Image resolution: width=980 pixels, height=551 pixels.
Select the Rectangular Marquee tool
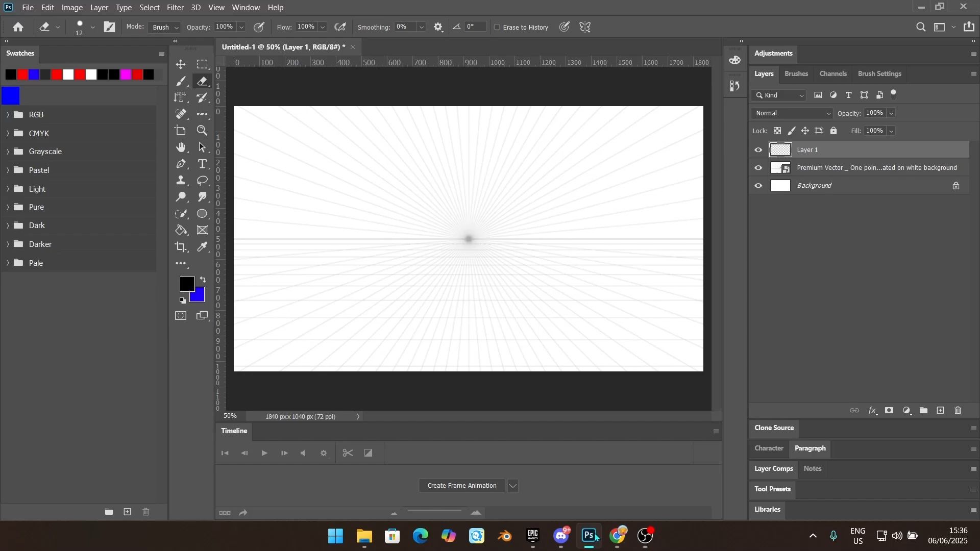tap(203, 64)
